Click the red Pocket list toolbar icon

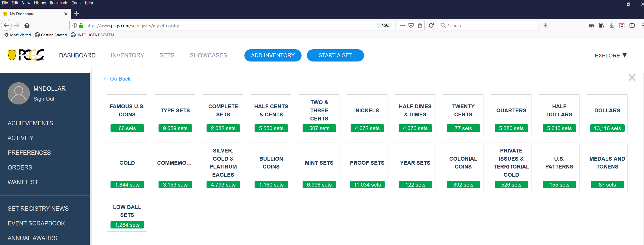click(x=622, y=25)
